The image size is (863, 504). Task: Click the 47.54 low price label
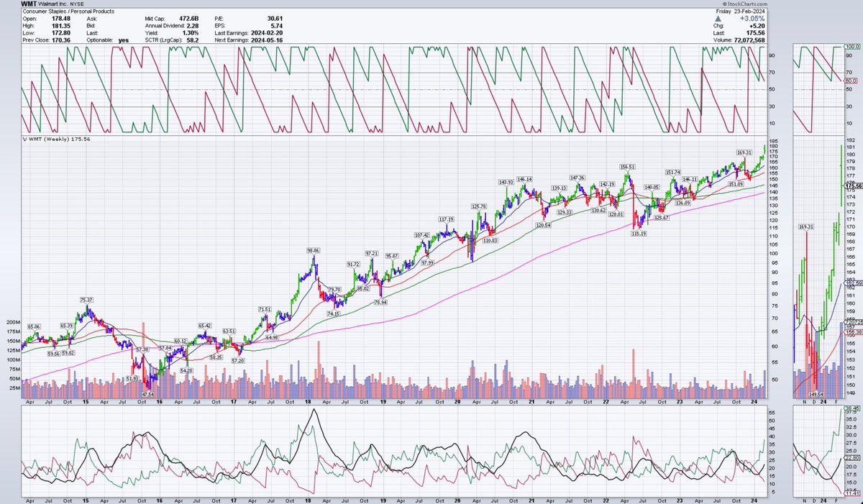tap(148, 394)
